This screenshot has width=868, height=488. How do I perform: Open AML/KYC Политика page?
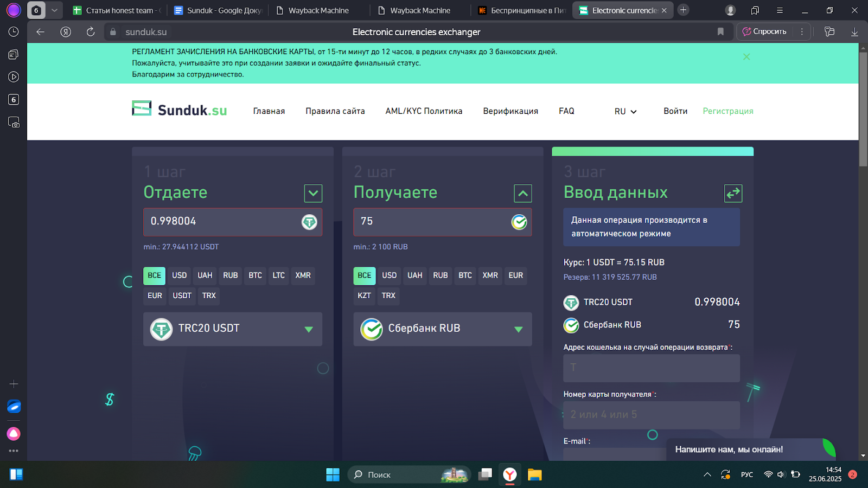click(x=424, y=111)
